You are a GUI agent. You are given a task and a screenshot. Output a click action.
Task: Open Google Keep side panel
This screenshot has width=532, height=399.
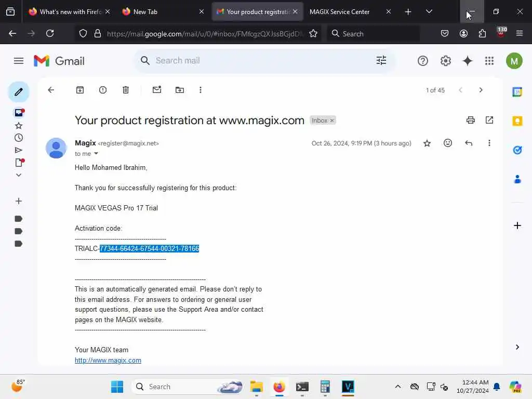[517, 121]
